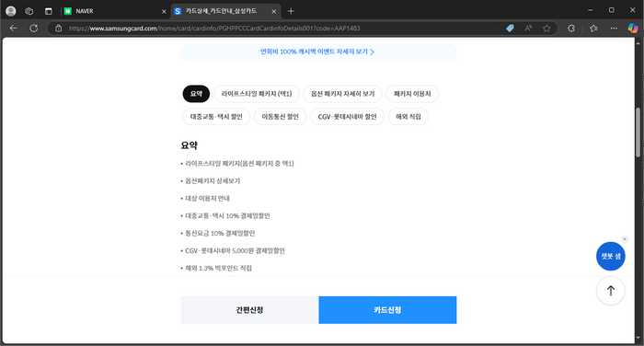Screen dimensions: 644x346
Task: Open a new browser tab
Action: coord(291,11)
